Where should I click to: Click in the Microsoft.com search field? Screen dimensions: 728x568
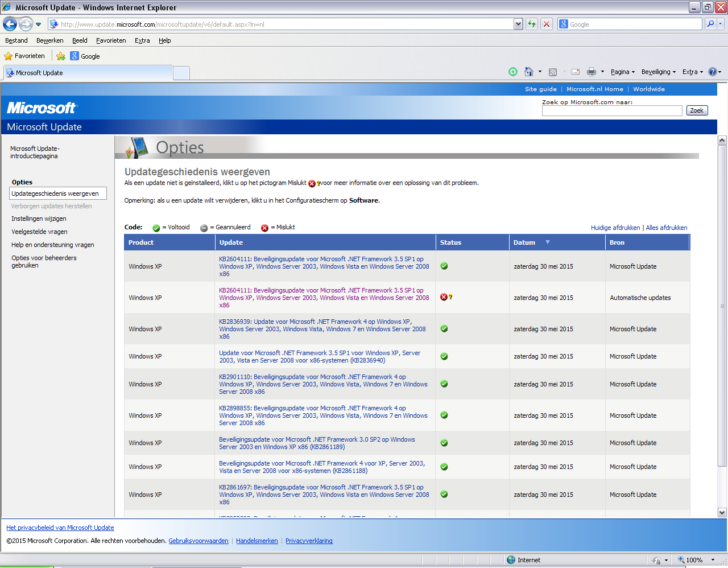tap(612, 110)
